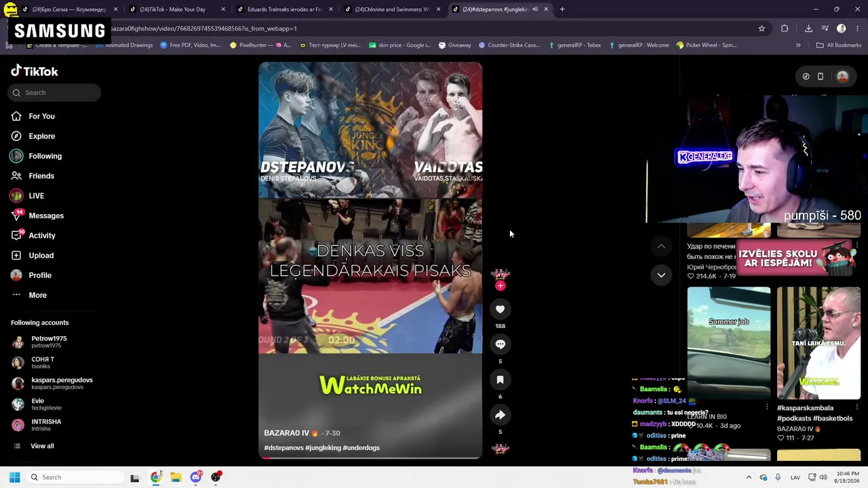Viewport: 868px width, 488px height.
Task: Open the BAZARA0 IV author name
Action: pyautogui.click(x=291, y=433)
